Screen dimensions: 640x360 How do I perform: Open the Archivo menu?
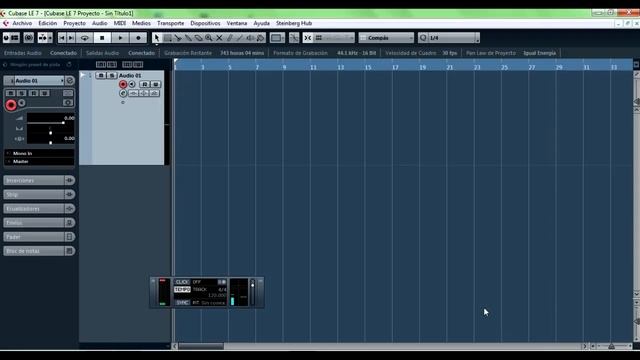pyautogui.click(x=22, y=23)
